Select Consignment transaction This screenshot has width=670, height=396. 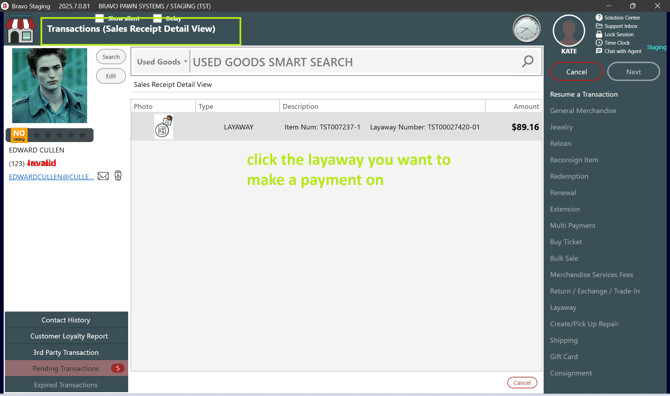point(571,373)
